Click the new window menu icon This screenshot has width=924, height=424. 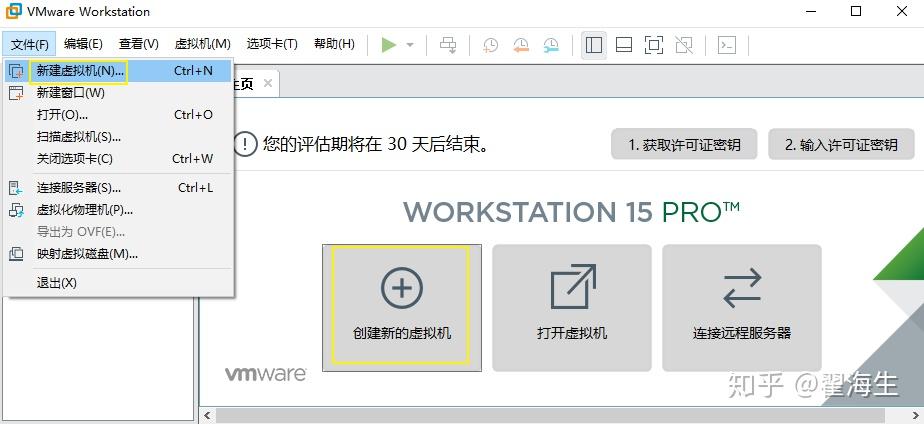pyautogui.click(x=16, y=93)
